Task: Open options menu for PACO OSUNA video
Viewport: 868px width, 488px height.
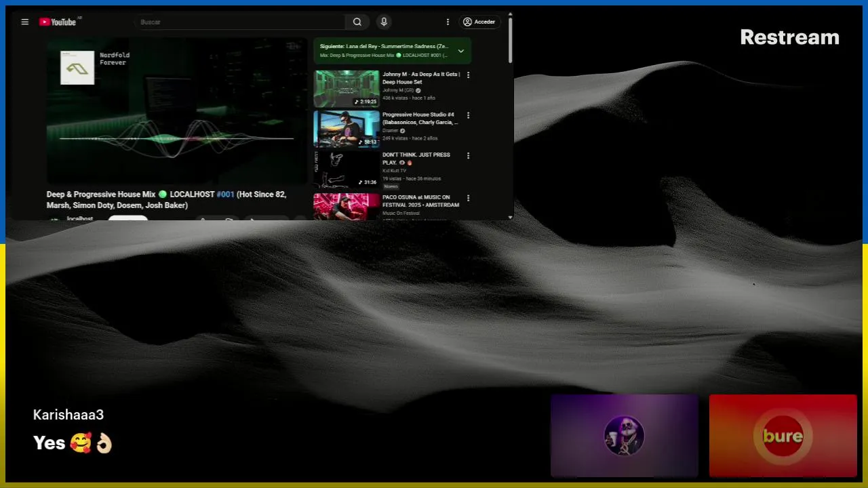Action: click(468, 198)
